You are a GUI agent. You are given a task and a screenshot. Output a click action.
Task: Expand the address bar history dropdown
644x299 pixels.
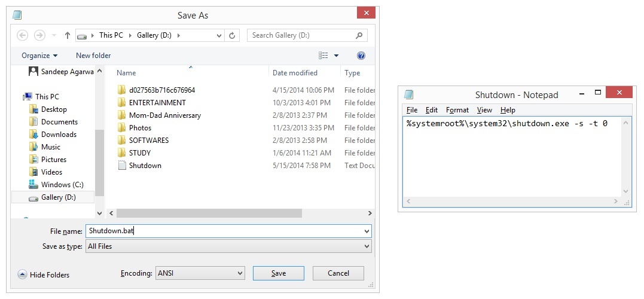click(219, 36)
